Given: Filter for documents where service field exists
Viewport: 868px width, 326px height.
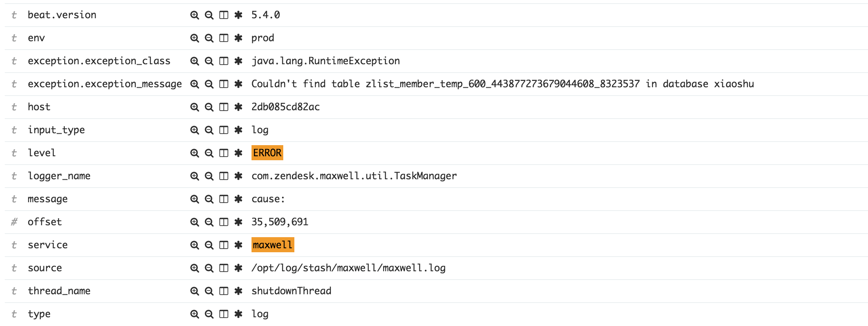Looking at the screenshot, I should 237,245.
